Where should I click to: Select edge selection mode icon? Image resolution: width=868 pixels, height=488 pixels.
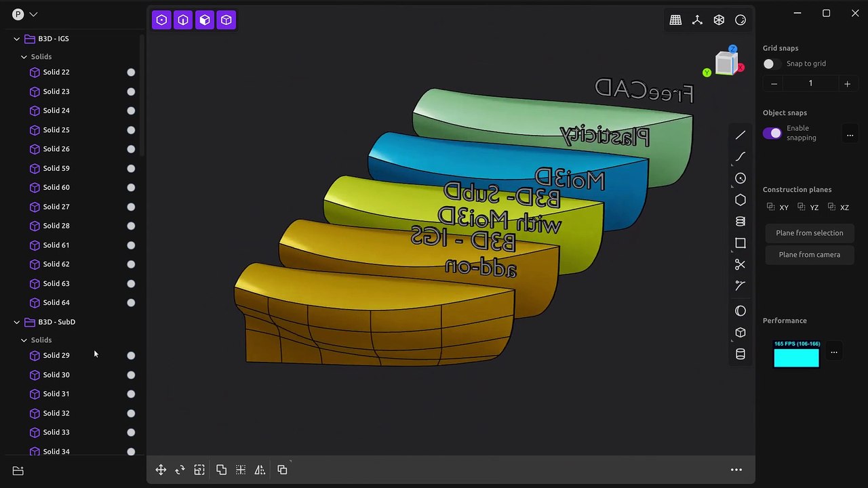tap(183, 20)
